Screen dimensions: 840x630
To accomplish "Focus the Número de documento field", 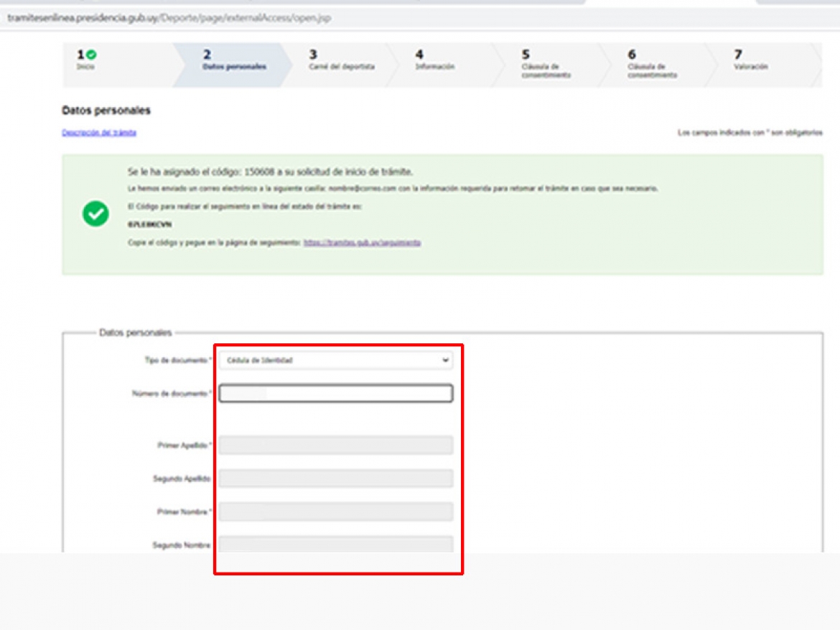I will 335,394.
